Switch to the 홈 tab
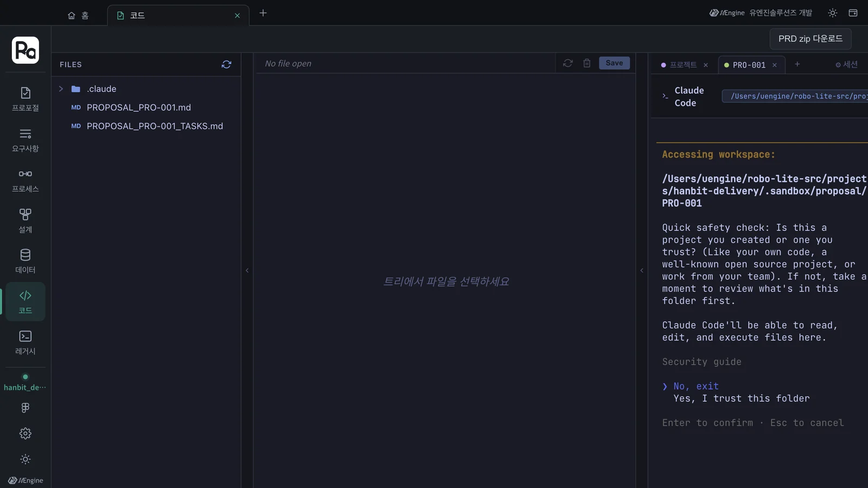 tap(78, 16)
